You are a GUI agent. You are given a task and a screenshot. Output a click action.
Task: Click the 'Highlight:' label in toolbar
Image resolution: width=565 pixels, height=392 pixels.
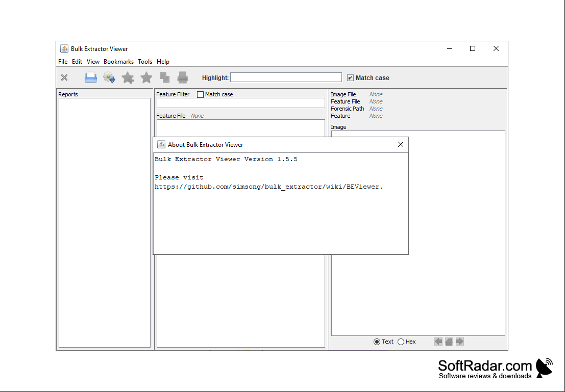[215, 78]
